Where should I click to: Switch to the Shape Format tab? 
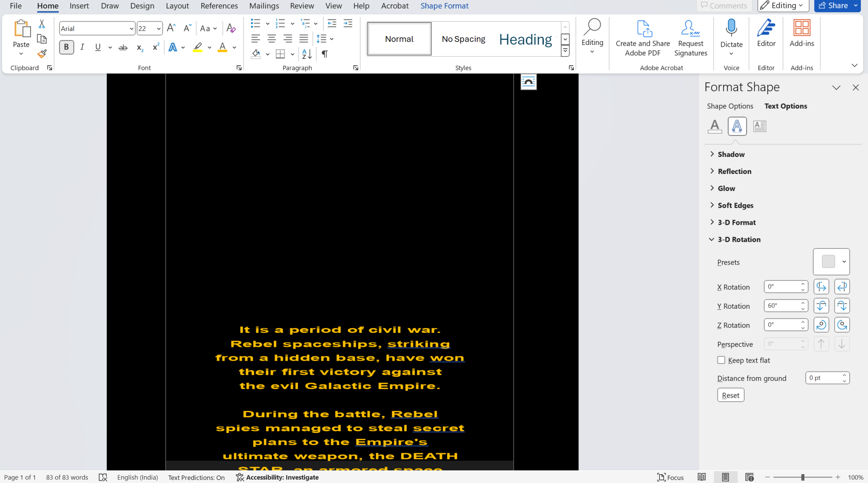[444, 6]
